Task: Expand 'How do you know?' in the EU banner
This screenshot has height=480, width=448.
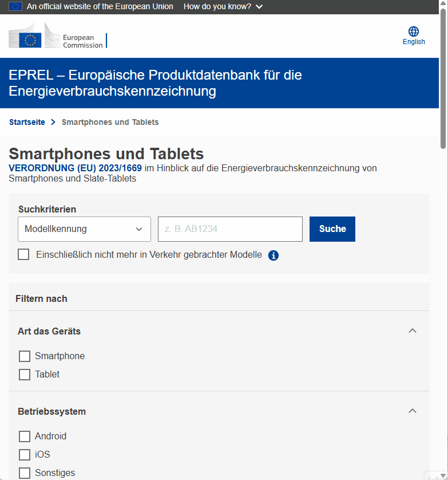Action: (x=223, y=6)
